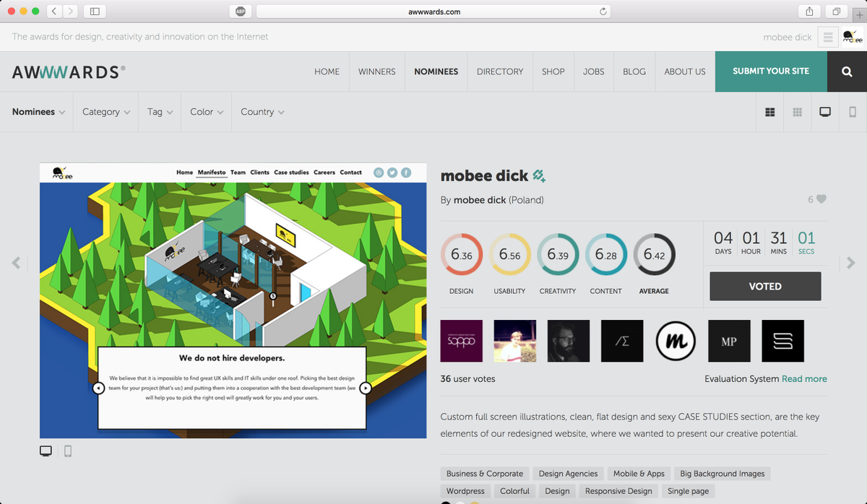The height and width of the screenshot is (504, 867).
Task: Click the VOTED button
Action: tap(765, 286)
